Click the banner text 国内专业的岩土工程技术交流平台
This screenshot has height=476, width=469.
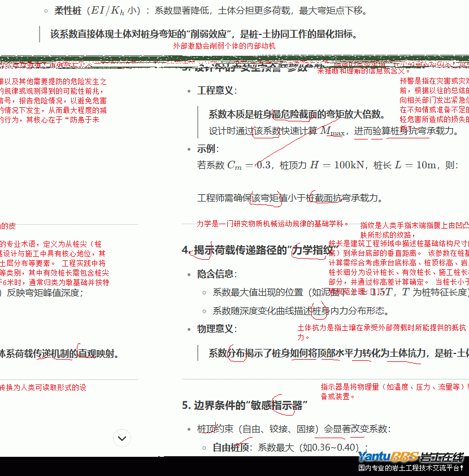pyautogui.click(x=410, y=468)
